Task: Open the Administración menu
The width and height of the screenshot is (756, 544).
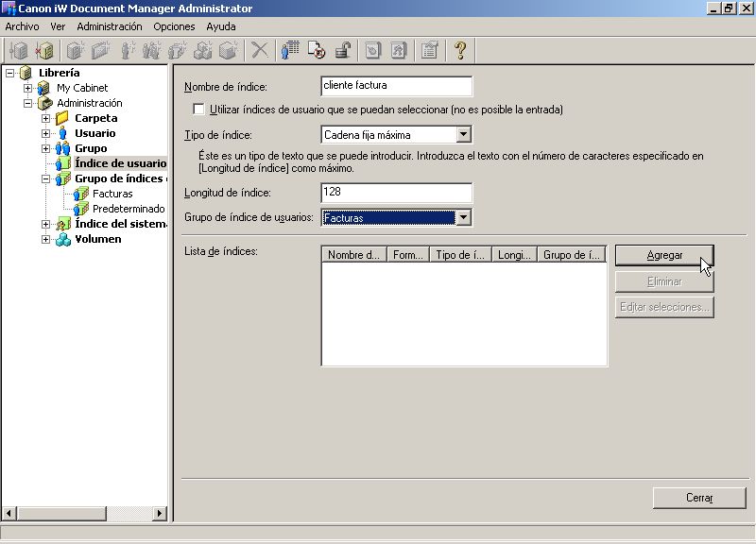Action: point(110,26)
